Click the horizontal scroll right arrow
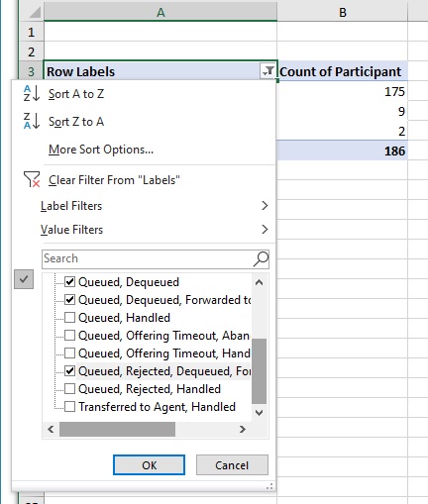This screenshot has width=428, height=504. point(243,429)
